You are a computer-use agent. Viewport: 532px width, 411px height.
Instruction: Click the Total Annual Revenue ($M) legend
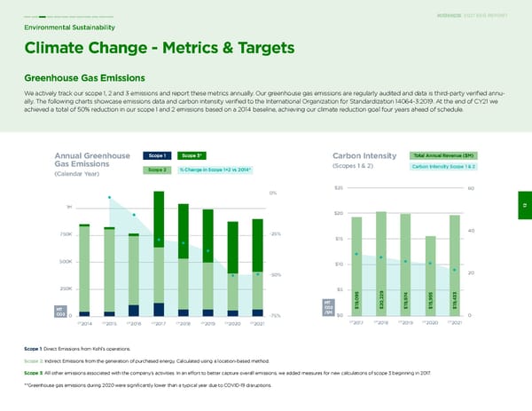coord(441,156)
